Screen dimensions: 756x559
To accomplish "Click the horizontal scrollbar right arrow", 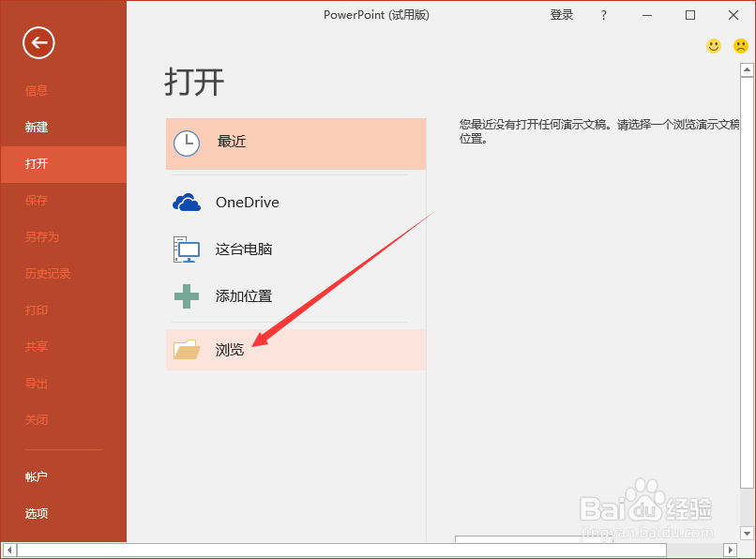I will coord(731,550).
